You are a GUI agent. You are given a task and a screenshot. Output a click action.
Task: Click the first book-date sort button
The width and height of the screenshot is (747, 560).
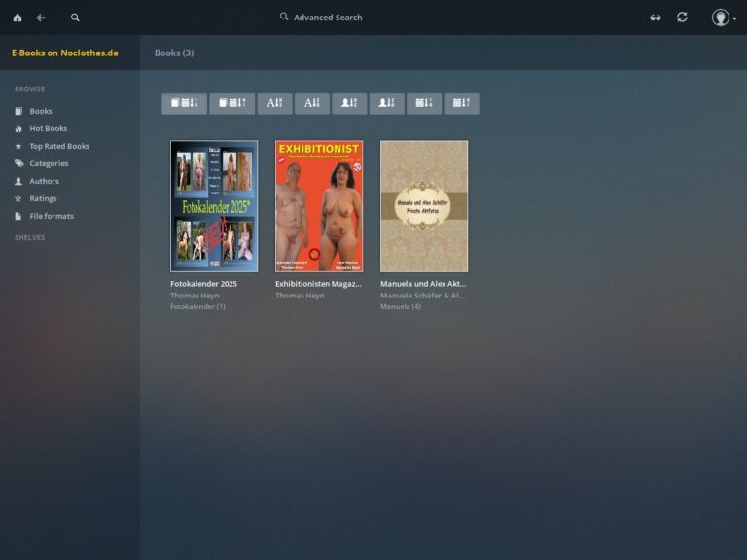(184, 103)
